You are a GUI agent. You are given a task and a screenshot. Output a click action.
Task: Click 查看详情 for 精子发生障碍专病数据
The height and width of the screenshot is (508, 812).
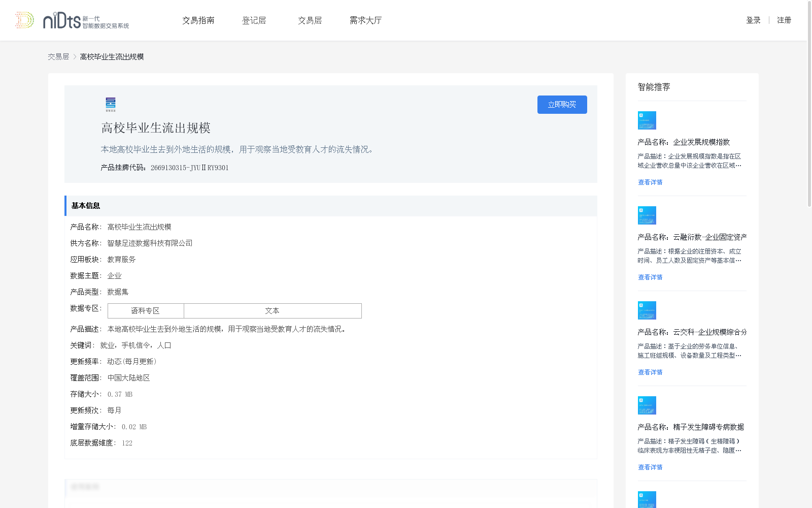pos(650,467)
